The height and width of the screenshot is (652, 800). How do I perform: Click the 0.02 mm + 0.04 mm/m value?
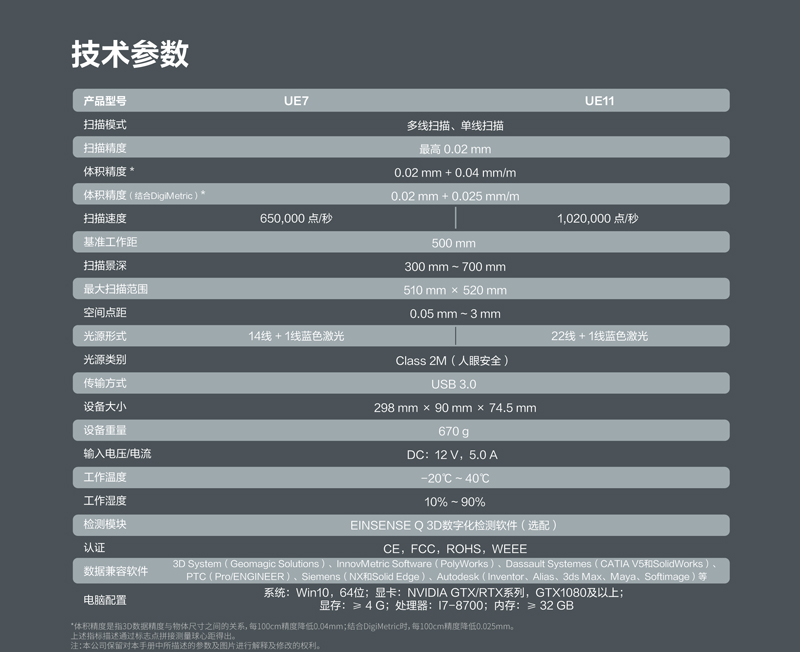coord(455,172)
